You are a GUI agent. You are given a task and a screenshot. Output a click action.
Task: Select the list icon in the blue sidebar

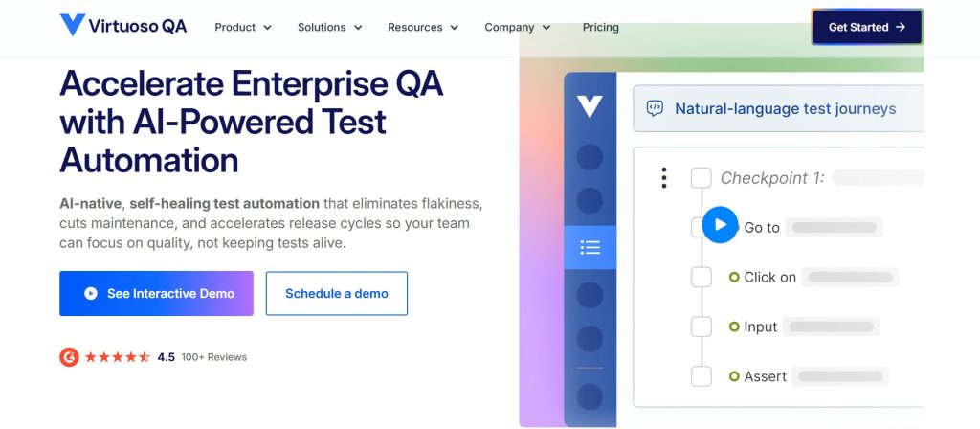click(x=590, y=248)
